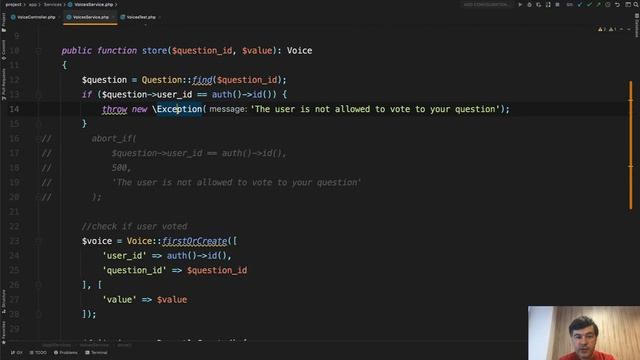Stop the running process with the square icon
This screenshot has width=640, height=360.
(557, 4)
